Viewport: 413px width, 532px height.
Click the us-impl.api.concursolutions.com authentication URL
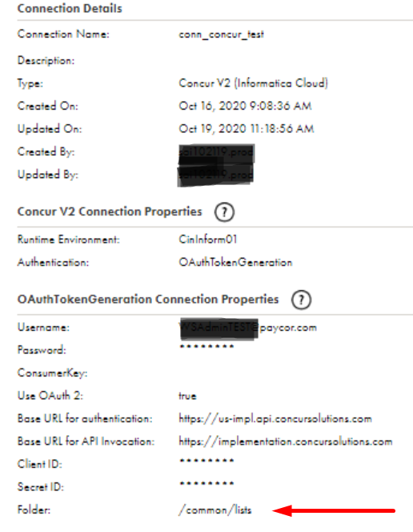pos(275,419)
